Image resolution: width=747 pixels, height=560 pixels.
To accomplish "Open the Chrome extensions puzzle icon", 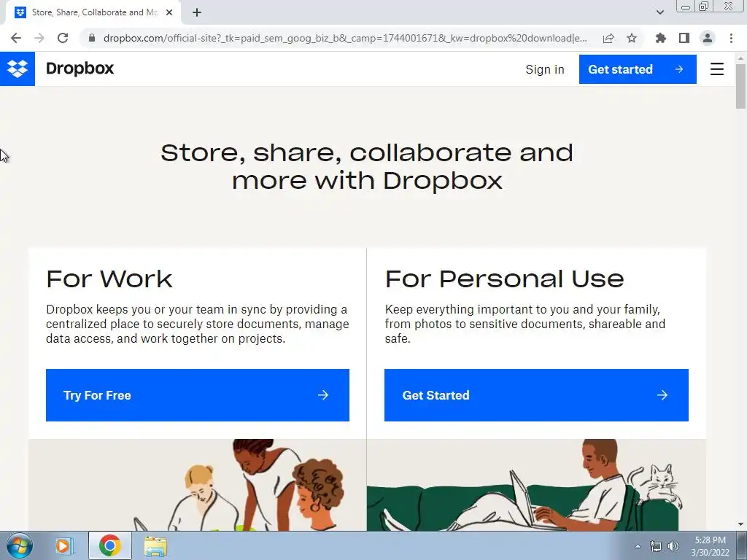I will (661, 38).
